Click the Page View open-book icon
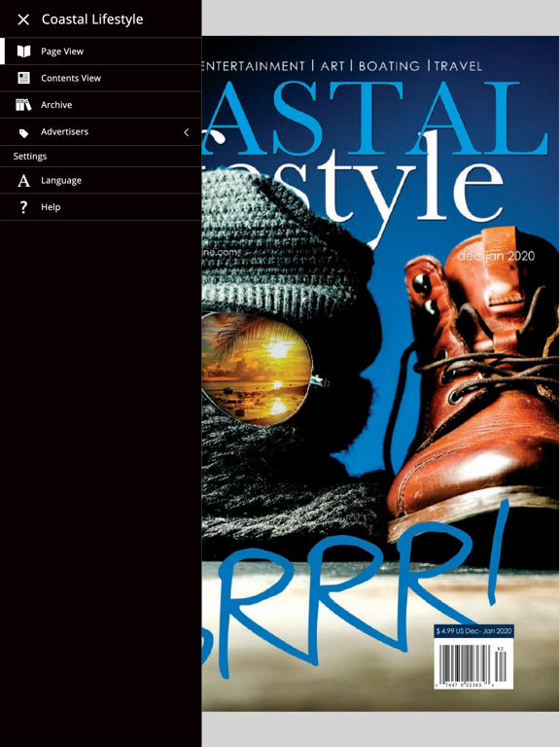 point(23,52)
